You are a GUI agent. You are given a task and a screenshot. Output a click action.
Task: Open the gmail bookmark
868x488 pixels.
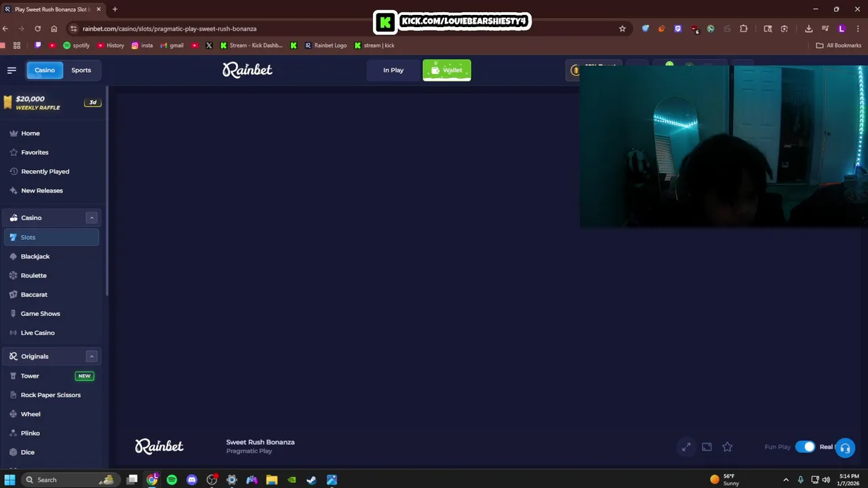tap(172, 45)
